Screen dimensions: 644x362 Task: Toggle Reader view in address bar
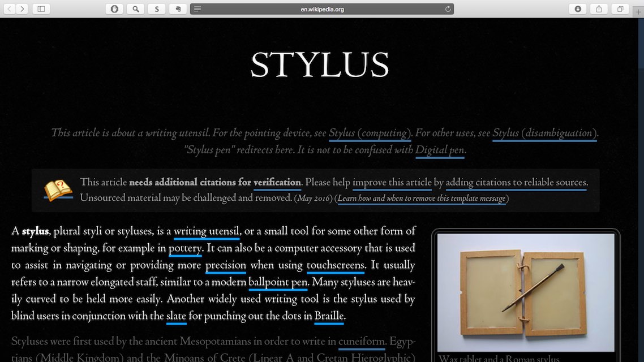(x=198, y=9)
